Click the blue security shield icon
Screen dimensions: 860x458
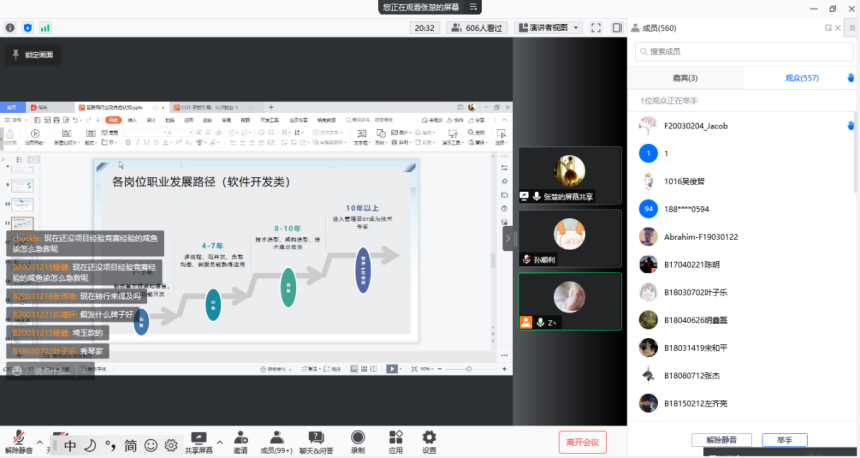(x=27, y=28)
